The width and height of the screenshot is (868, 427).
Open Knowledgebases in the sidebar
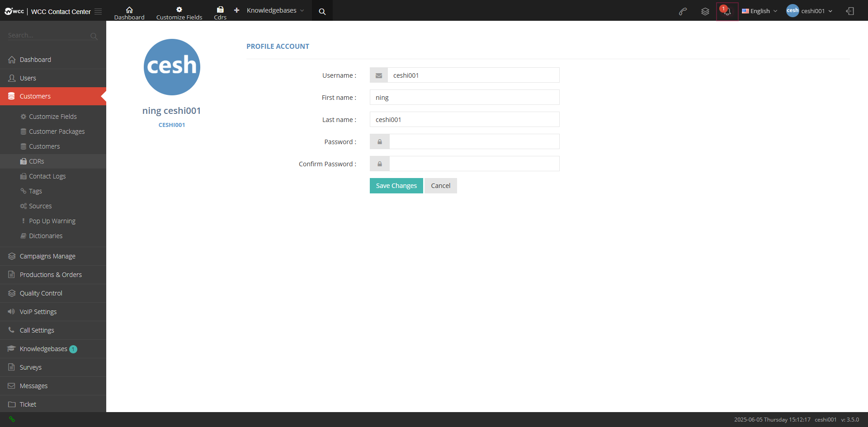[x=53, y=349]
